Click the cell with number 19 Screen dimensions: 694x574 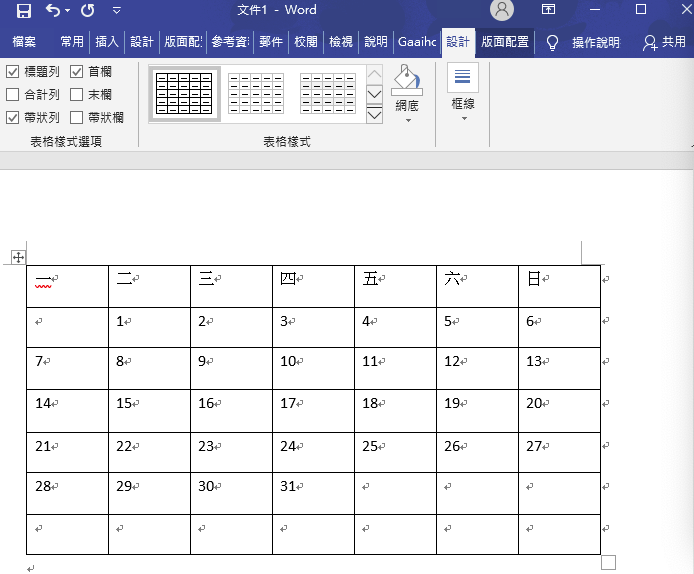pyautogui.click(x=477, y=411)
